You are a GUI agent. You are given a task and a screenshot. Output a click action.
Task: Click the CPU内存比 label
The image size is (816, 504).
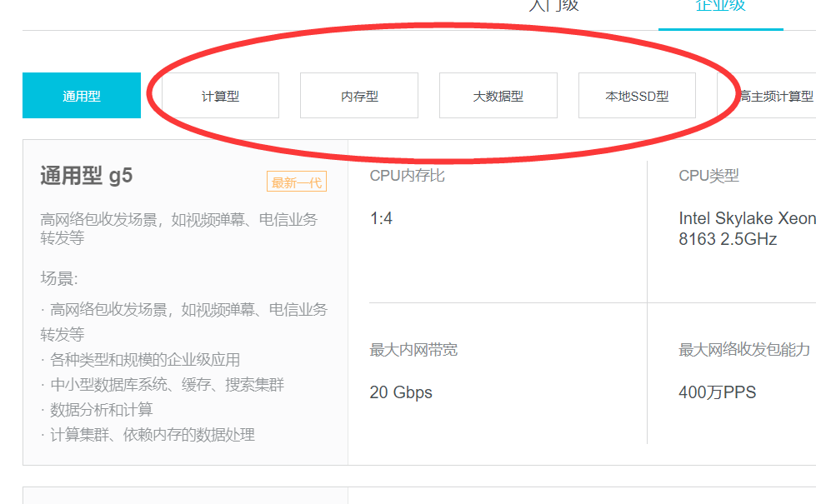[407, 176]
